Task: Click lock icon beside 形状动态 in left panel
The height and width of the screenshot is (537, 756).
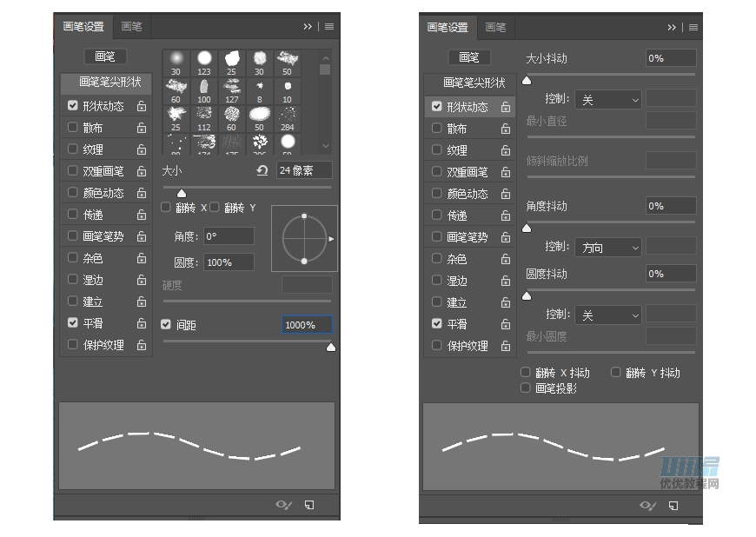Action: [142, 106]
